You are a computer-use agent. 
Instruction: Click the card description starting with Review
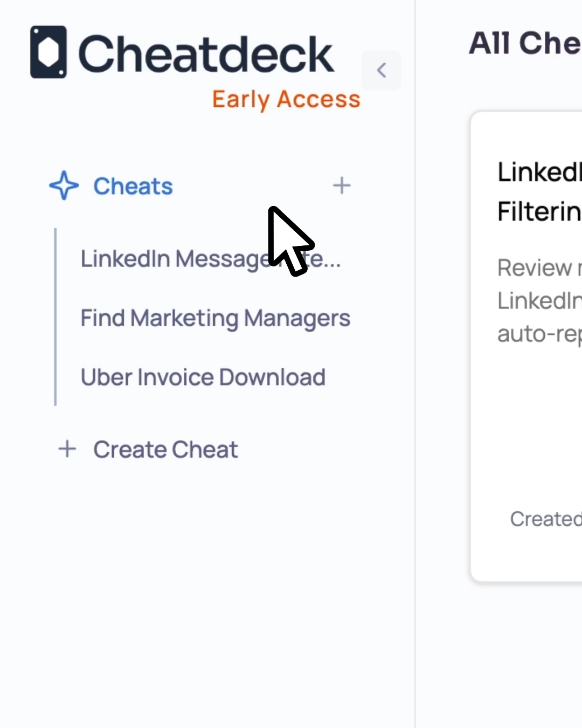point(539,300)
